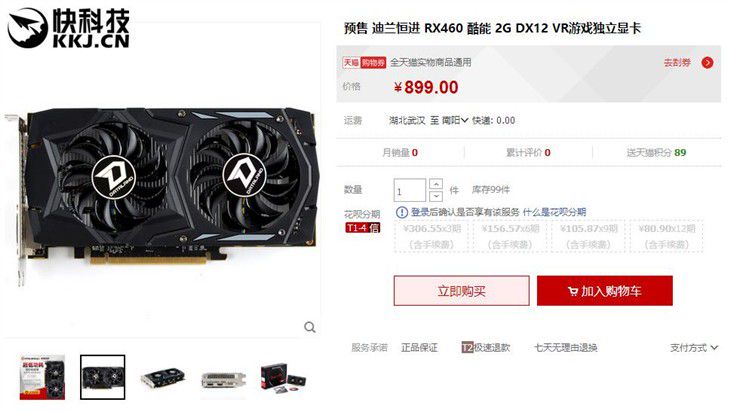
Task: Select the ¥306.55x3期 installment option
Action: [x=431, y=236]
